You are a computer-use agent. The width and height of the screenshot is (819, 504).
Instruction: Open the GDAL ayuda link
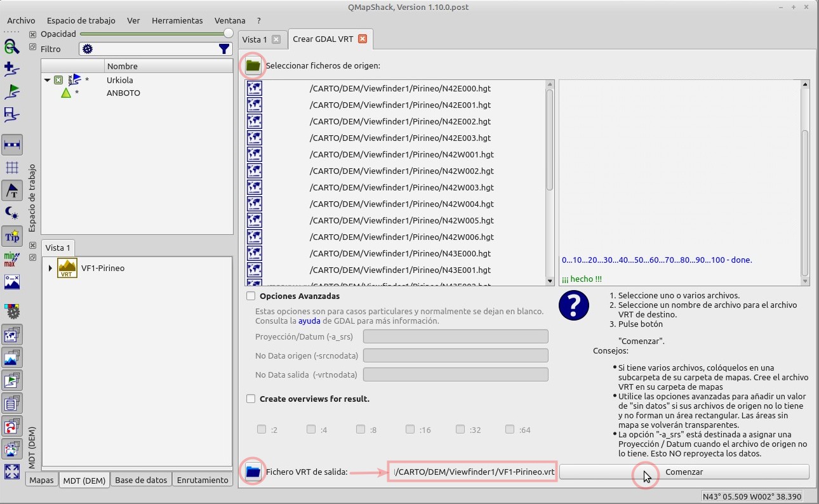(310, 321)
